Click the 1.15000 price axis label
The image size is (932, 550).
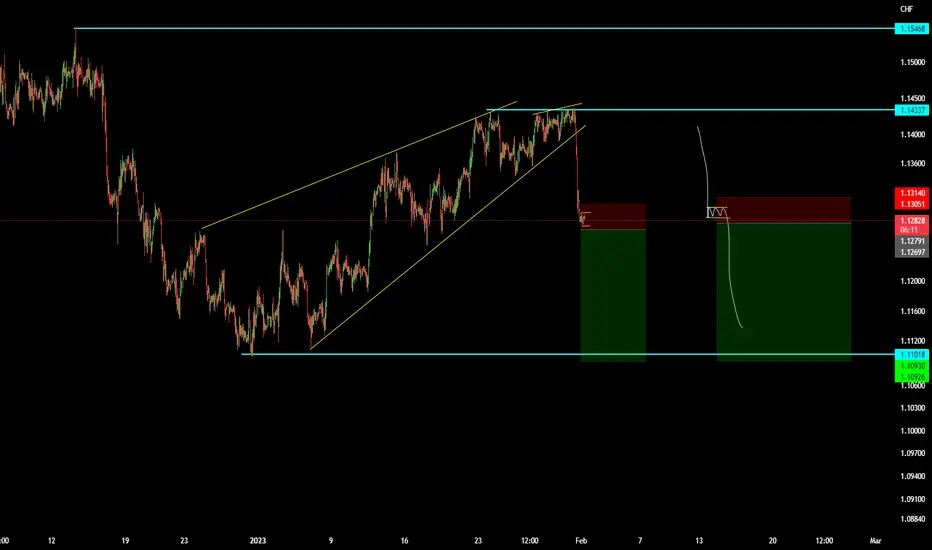pyautogui.click(x=912, y=62)
